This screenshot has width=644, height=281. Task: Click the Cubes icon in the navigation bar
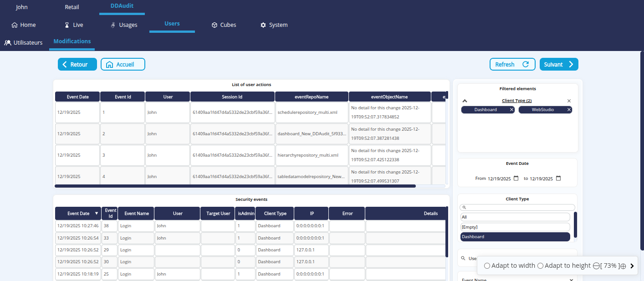point(215,25)
